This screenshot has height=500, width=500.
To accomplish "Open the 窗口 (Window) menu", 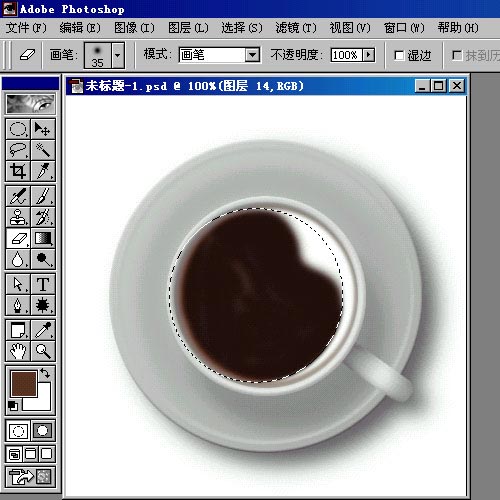I will (404, 28).
